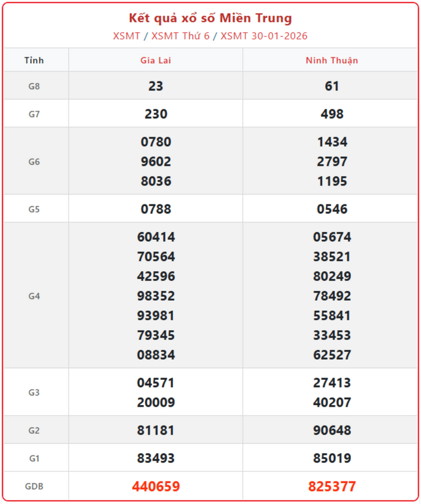
Task: Click the Kết quả xổ số Miền Trung title
Action: tap(210, 18)
